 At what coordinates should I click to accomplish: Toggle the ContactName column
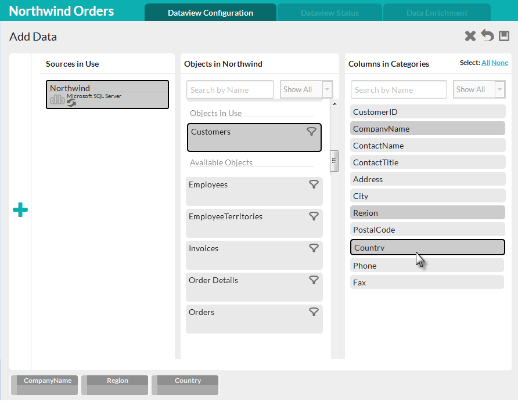coord(428,145)
